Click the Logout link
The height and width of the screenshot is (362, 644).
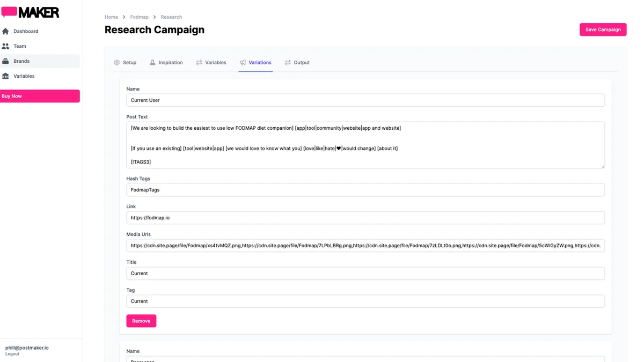pyautogui.click(x=12, y=354)
